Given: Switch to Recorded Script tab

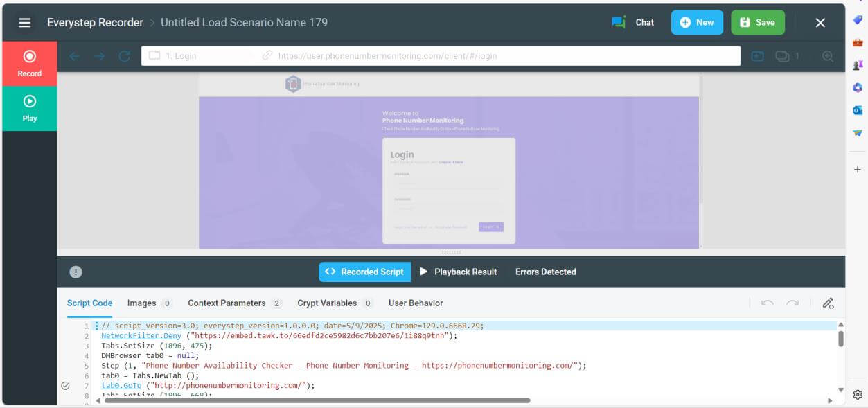Looking at the screenshot, I should click(364, 272).
